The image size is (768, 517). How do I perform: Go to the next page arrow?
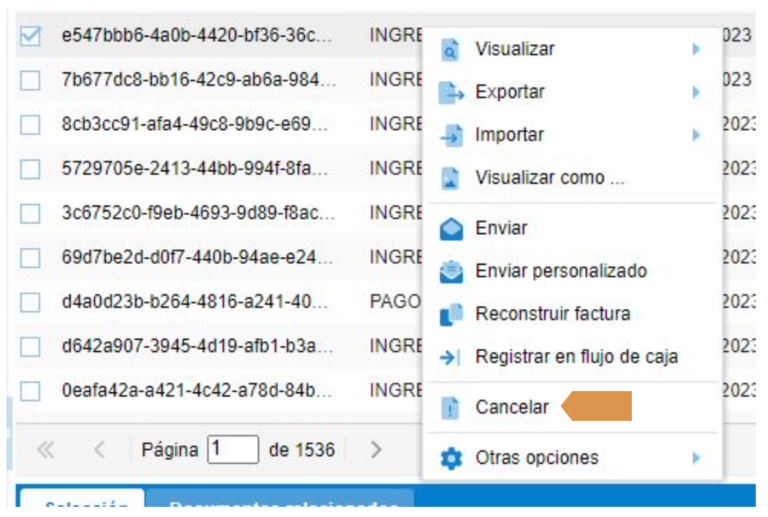click(376, 449)
